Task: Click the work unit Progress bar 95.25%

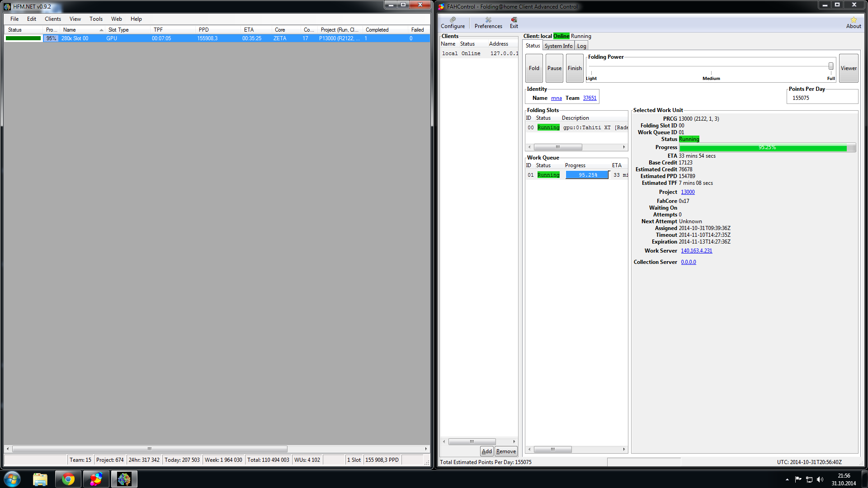Action: click(x=767, y=148)
